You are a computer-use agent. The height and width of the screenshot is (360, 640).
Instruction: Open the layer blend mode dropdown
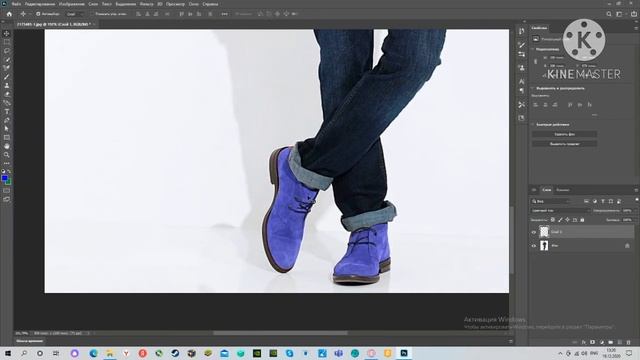561,211
